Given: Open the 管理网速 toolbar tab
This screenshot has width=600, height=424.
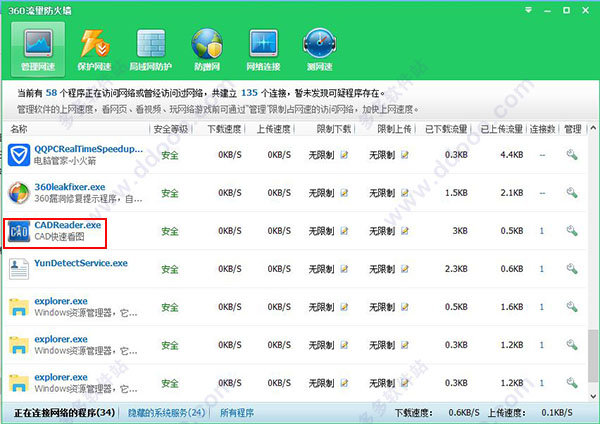Looking at the screenshot, I should tap(38, 49).
